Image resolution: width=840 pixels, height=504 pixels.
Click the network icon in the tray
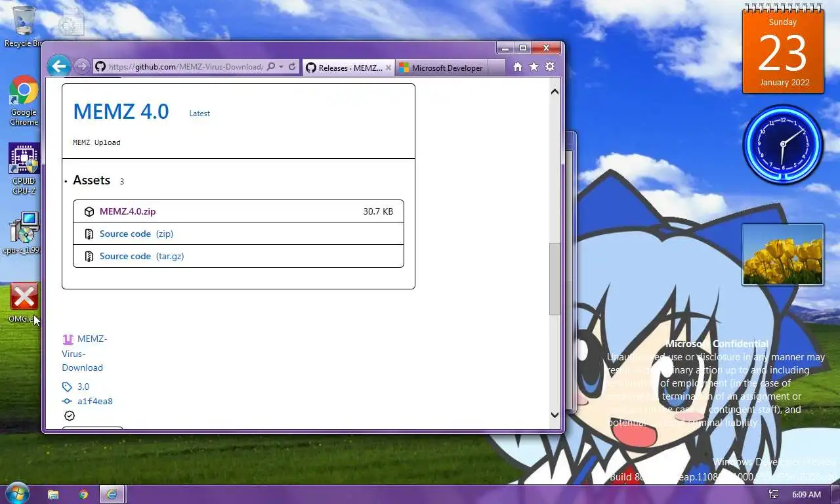coord(774,494)
